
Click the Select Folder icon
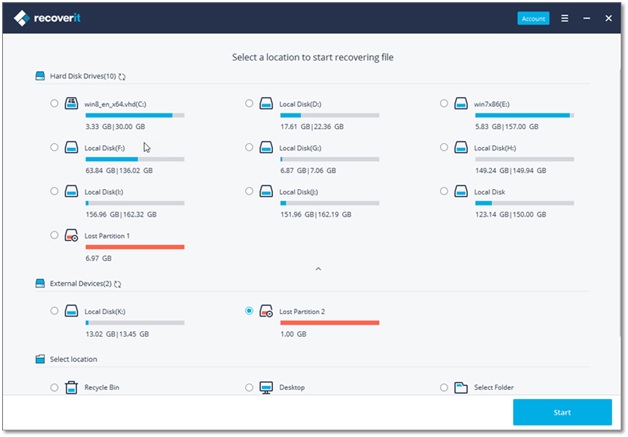(x=462, y=387)
